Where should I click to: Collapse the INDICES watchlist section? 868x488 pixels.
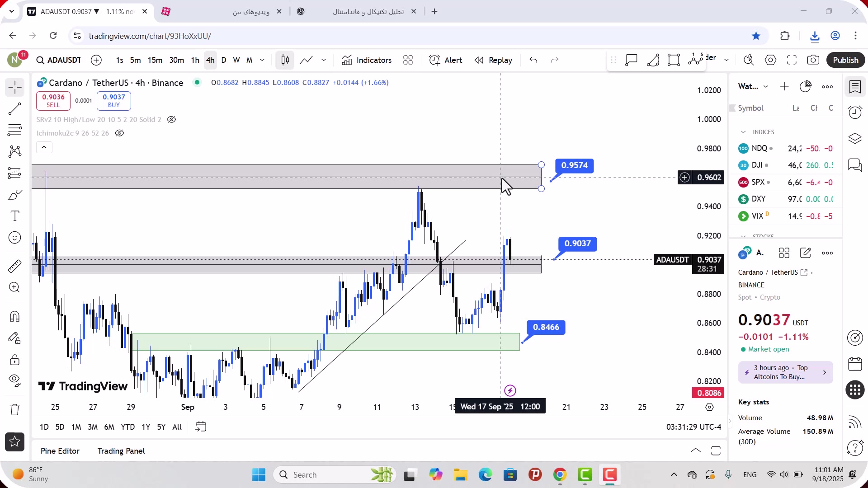pos(743,132)
